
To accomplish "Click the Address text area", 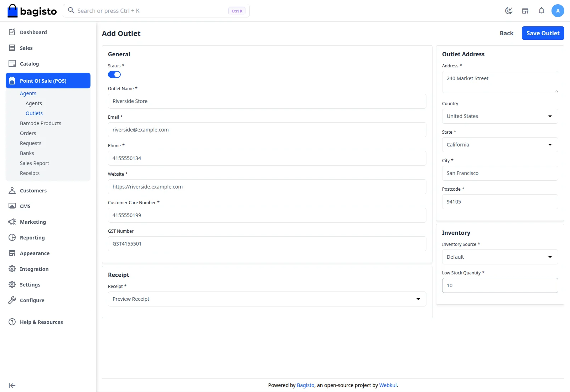I will point(500,82).
